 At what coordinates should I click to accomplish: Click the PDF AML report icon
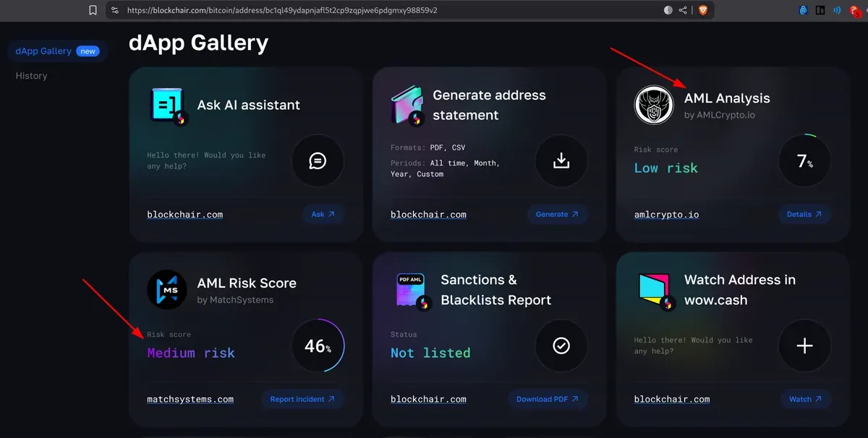414,291
